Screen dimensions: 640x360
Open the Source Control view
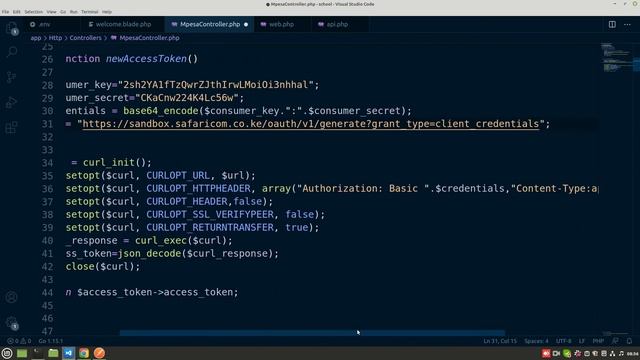(12, 77)
